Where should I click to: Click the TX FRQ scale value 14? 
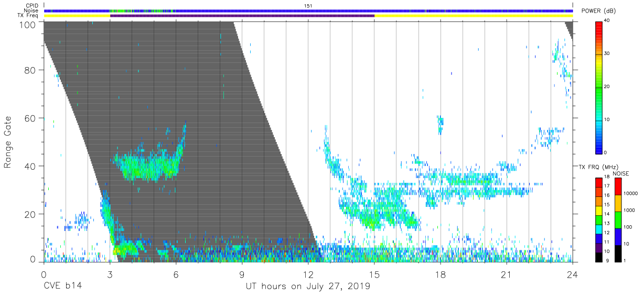[607, 214]
